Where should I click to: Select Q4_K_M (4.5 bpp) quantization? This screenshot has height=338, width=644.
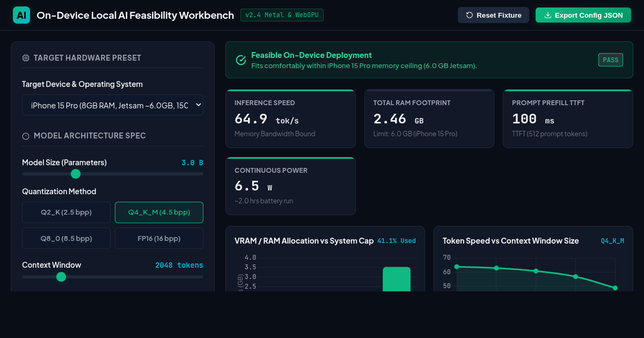click(159, 212)
